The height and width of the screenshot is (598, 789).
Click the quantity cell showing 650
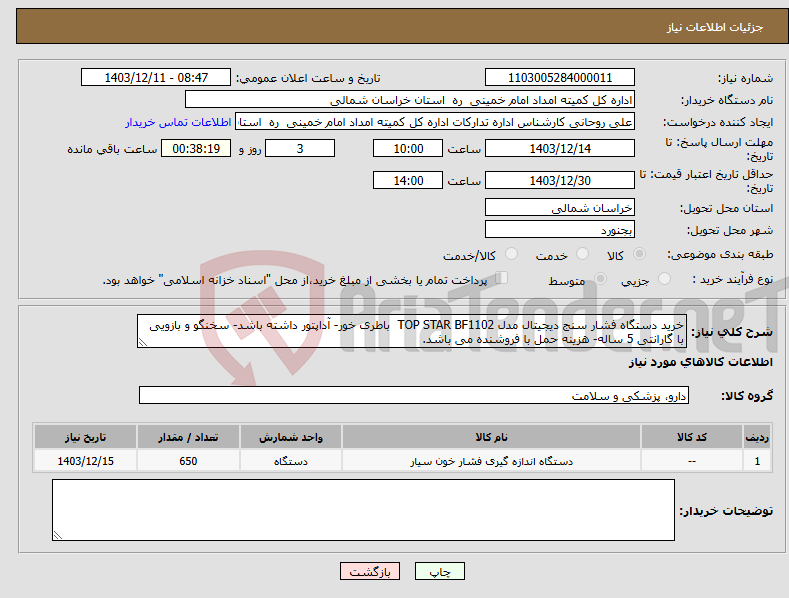click(188, 461)
